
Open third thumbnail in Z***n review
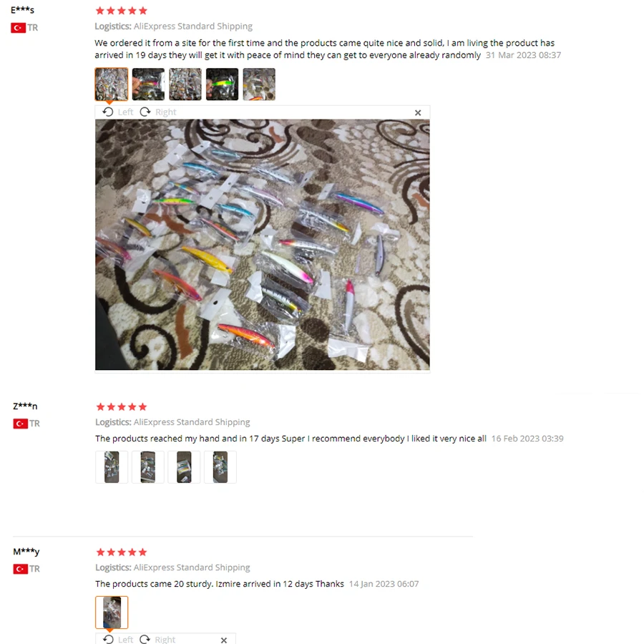184,467
